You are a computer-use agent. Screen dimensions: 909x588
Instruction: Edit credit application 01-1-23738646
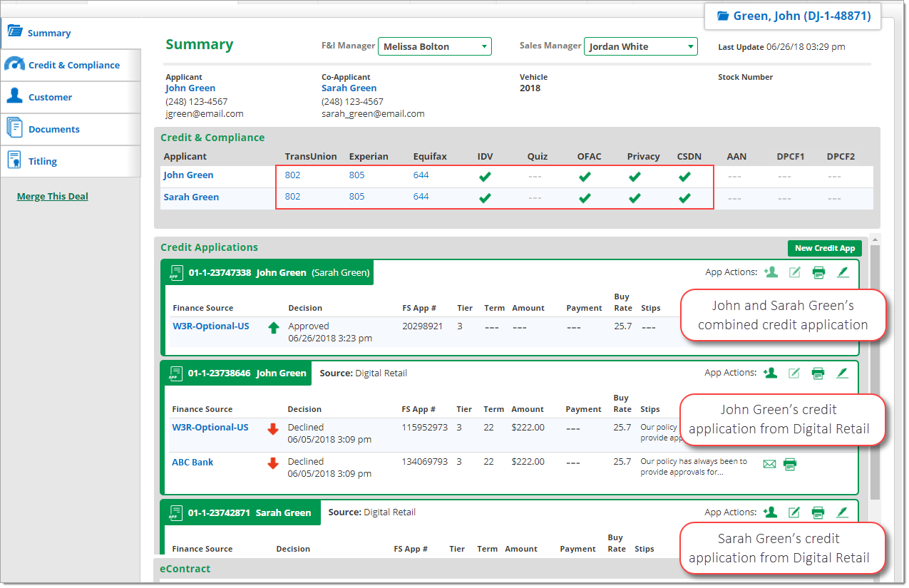coord(794,373)
